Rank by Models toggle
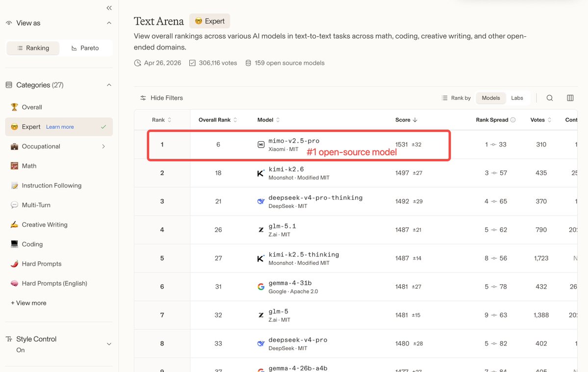 (x=491, y=98)
